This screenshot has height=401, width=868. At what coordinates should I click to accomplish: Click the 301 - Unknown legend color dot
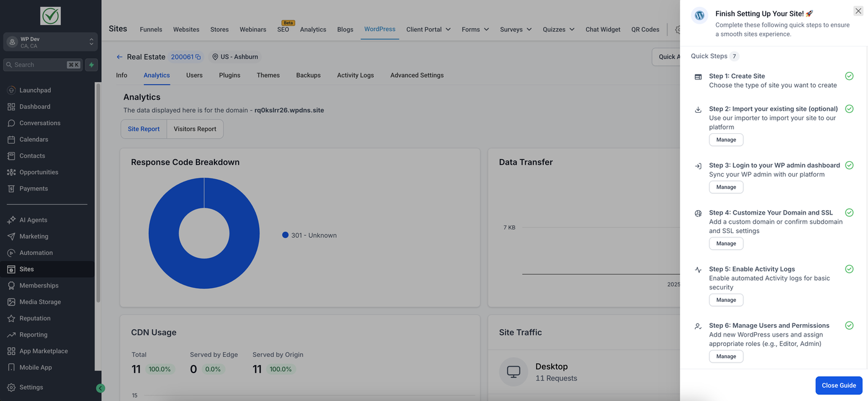pyautogui.click(x=285, y=235)
